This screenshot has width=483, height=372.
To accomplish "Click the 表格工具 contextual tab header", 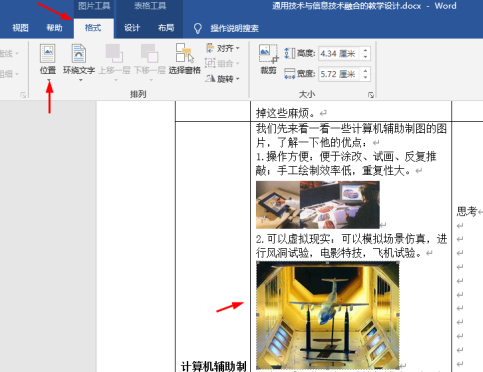I will [150, 6].
